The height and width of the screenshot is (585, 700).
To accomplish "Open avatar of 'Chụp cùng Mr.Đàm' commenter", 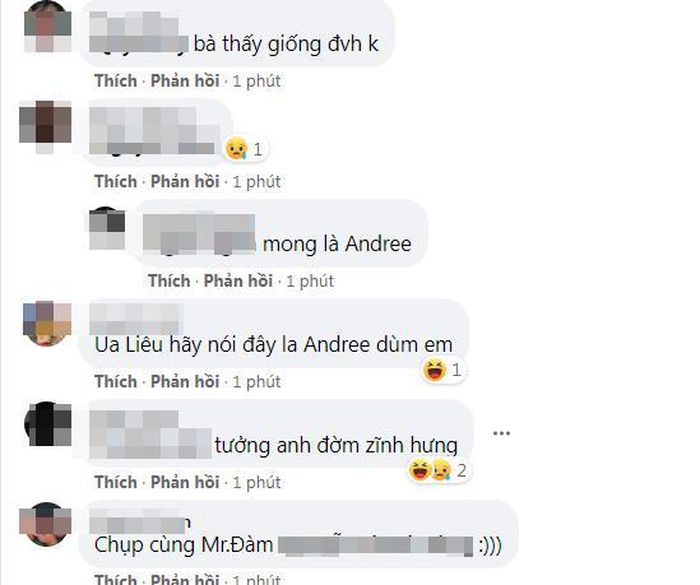I will pos(46,524).
